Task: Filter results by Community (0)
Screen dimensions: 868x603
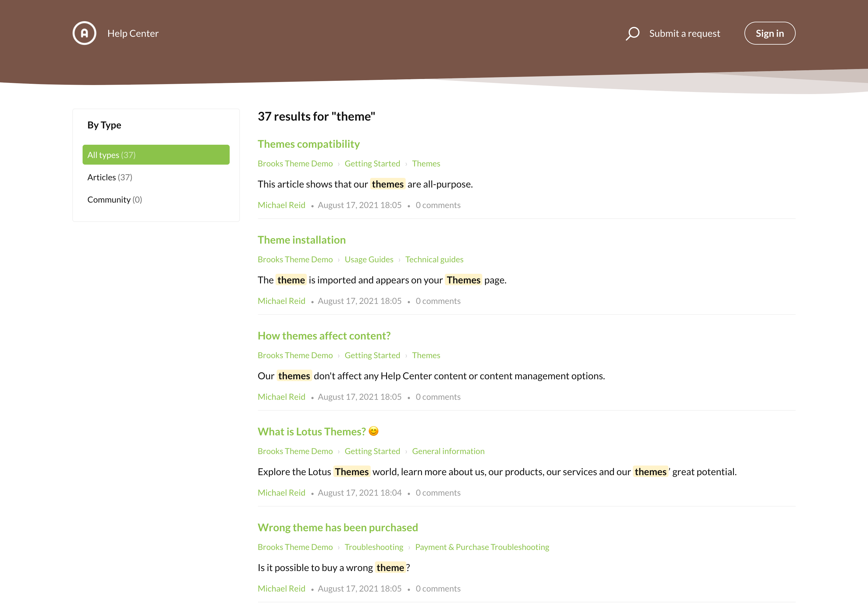Action: [x=115, y=200]
